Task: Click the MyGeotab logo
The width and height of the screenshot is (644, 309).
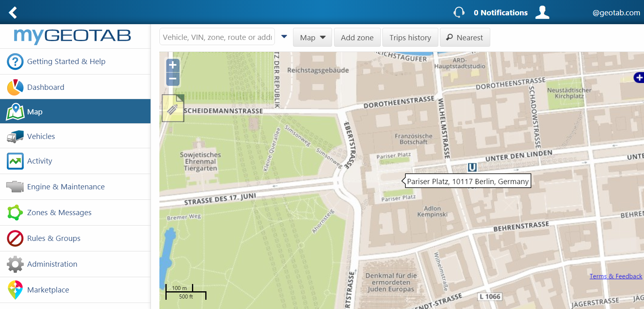Action: click(x=72, y=36)
